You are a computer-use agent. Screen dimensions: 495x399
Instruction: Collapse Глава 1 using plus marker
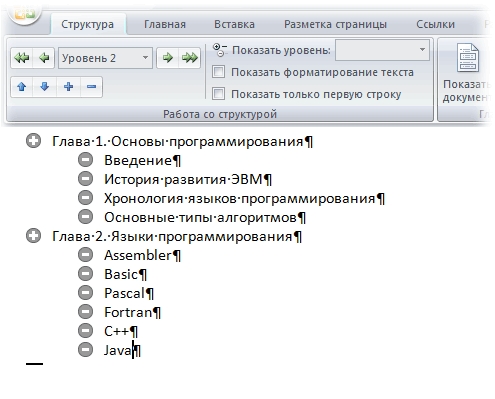[x=33, y=141]
